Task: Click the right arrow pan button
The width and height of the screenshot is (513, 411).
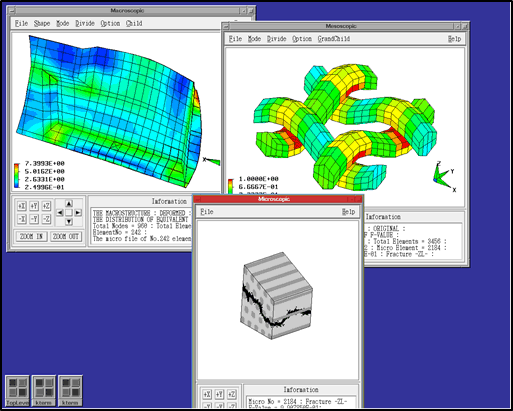Action: tap(78, 212)
